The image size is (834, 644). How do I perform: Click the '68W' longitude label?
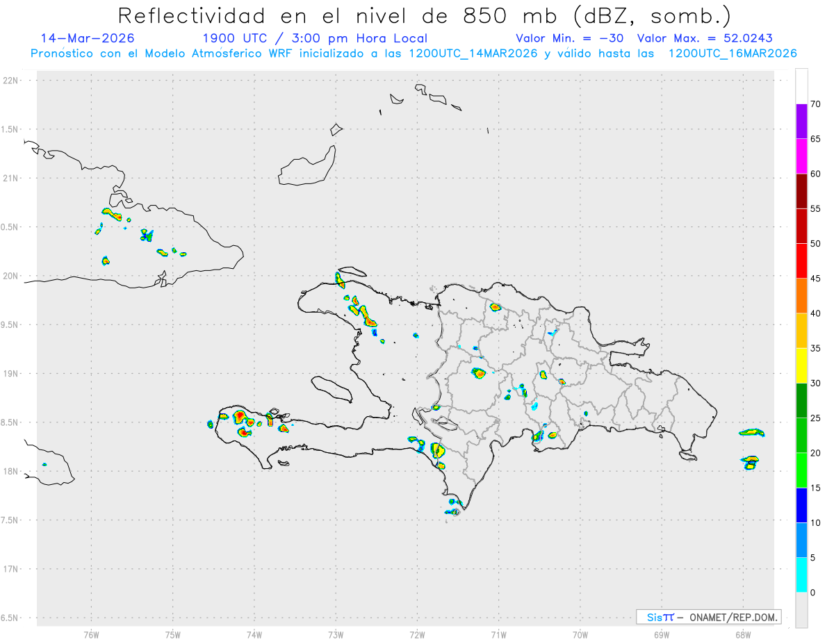[x=742, y=635]
